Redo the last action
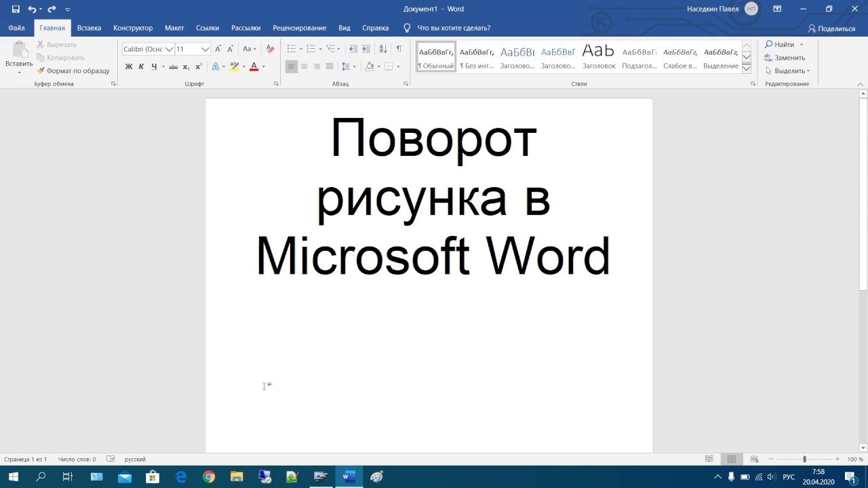868x488 pixels. (x=52, y=9)
